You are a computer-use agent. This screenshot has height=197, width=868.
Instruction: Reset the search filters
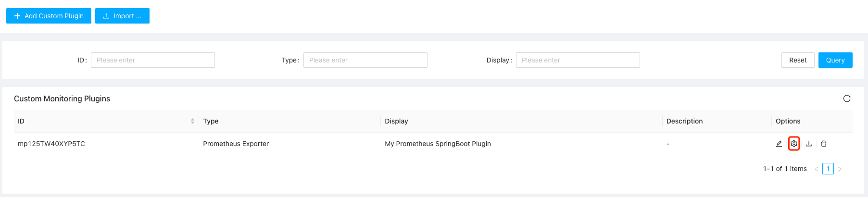pos(798,60)
